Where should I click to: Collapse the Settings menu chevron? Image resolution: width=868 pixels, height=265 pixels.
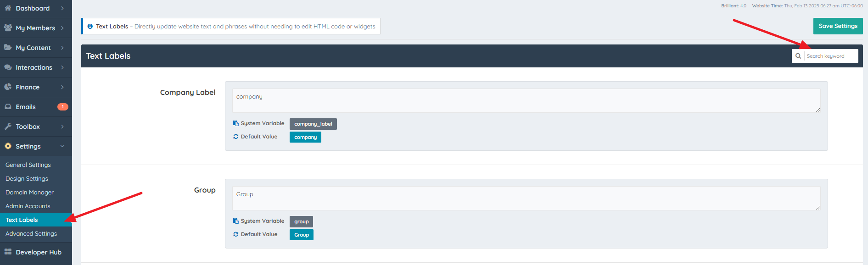point(62,146)
